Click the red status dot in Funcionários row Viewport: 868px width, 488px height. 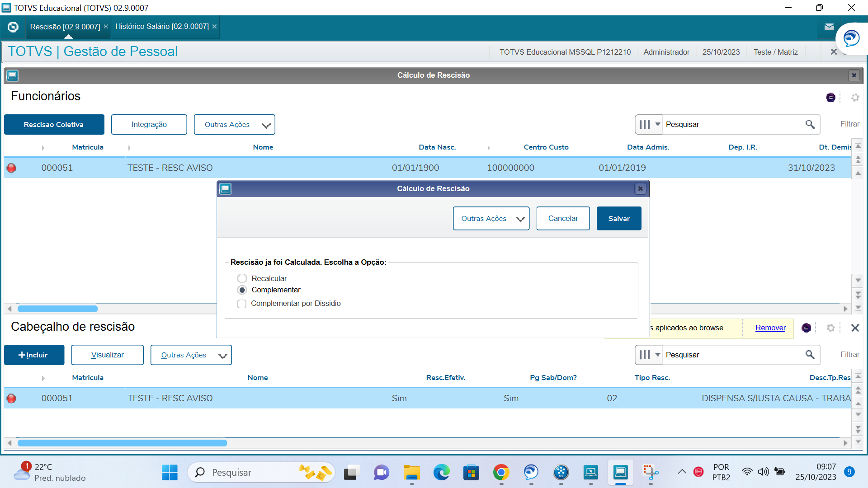[x=11, y=168]
